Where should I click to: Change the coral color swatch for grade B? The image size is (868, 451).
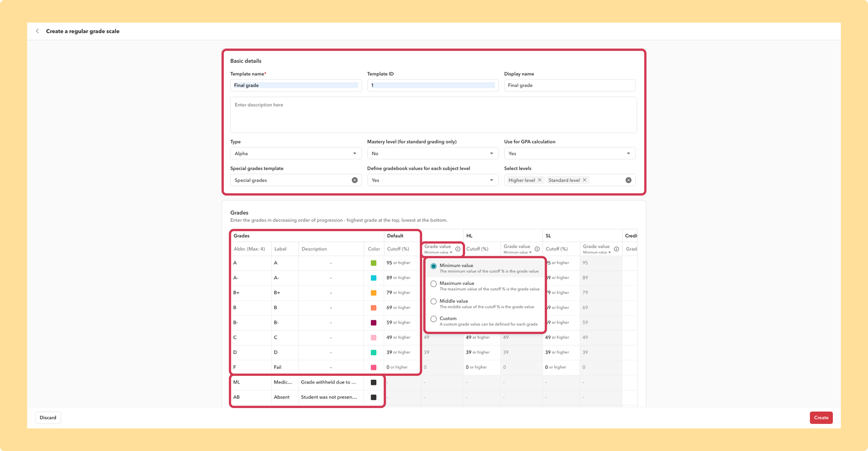click(x=374, y=308)
